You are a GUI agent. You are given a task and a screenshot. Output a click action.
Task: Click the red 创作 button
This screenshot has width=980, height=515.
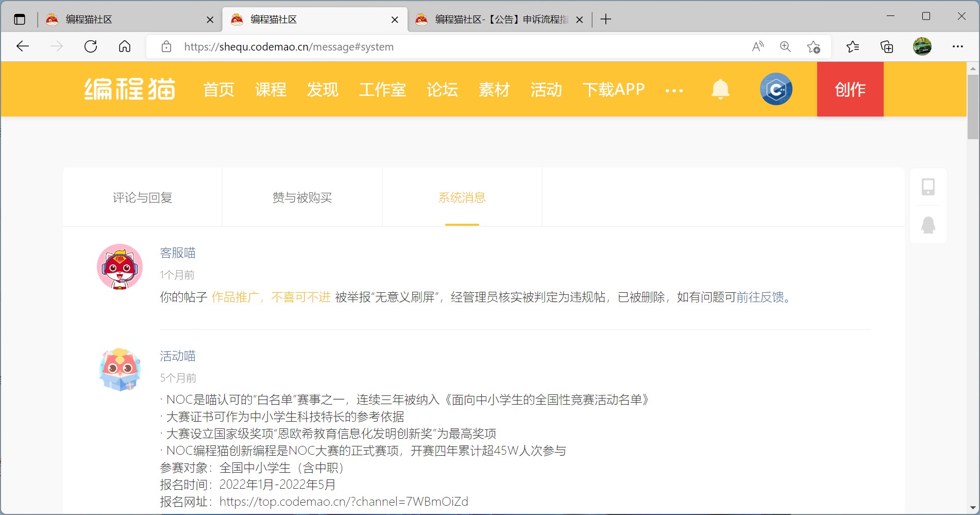(850, 89)
